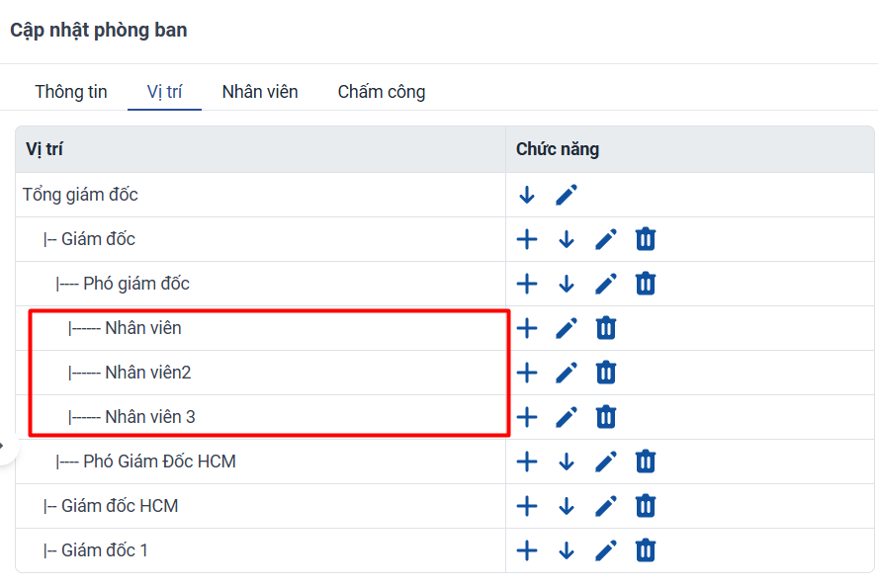Edit the Nhân viên2 row
This screenshot has height=588, width=878.
(567, 373)
